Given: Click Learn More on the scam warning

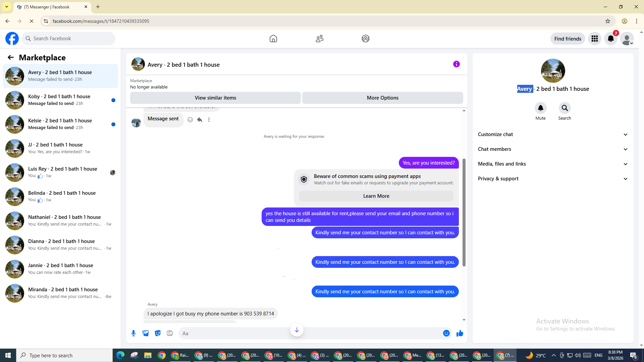Looking at the screenshot, I should (376, 196).
